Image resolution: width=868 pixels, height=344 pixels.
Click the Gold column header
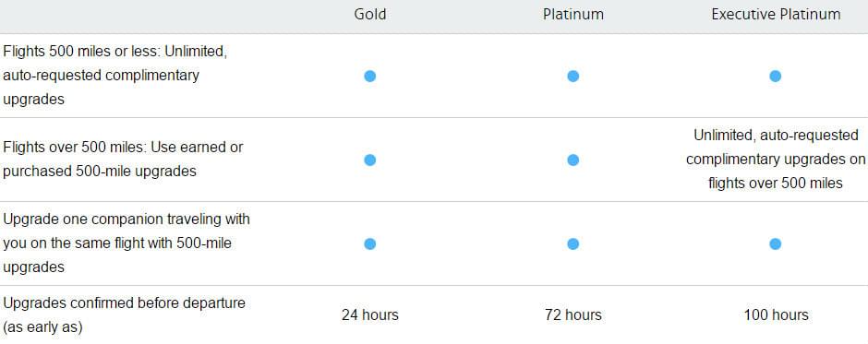tap(369, 15)
